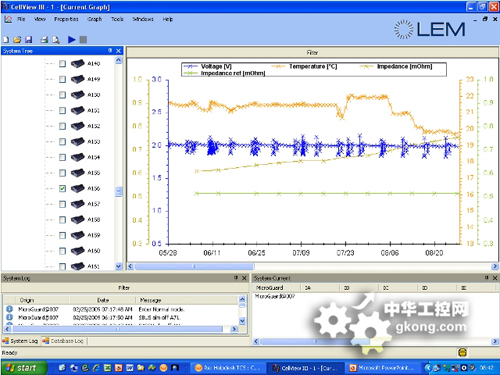Open the File menu
500x375 pixels.
[x=21, y=19]
